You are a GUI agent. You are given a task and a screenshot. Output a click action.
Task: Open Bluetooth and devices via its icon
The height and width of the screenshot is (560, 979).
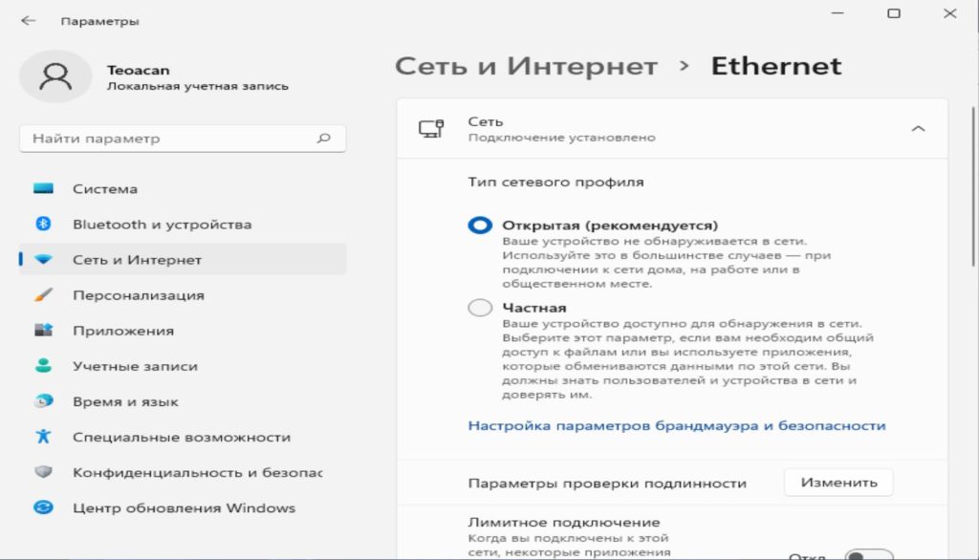43,225
